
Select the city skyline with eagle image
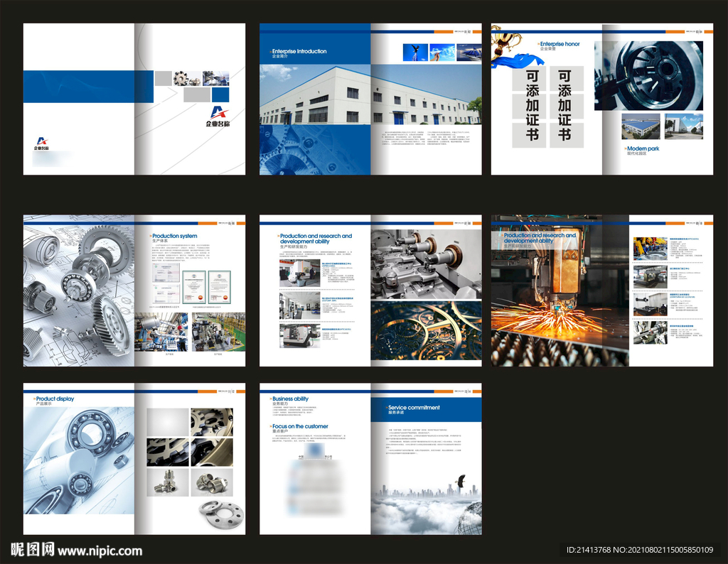coord(427,504)
